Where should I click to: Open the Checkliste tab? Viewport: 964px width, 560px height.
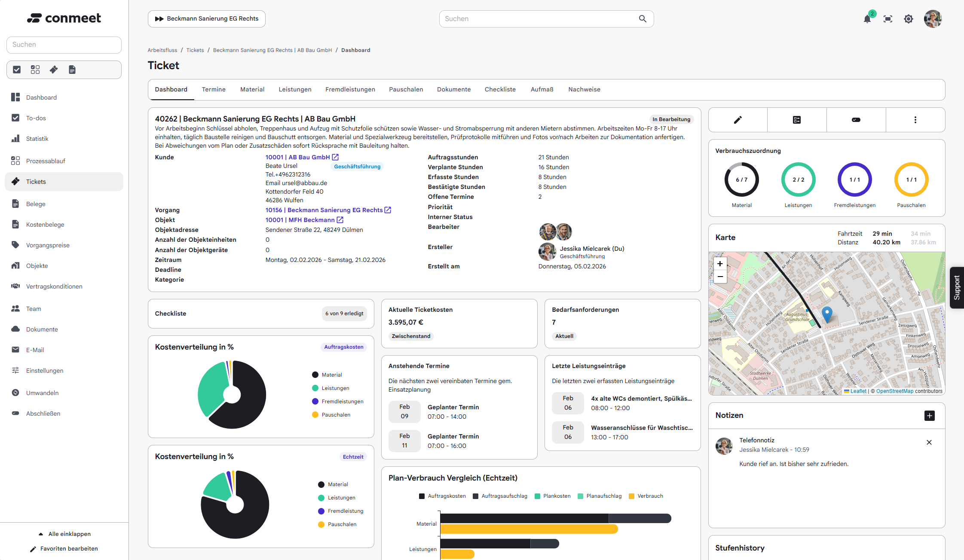500,89
